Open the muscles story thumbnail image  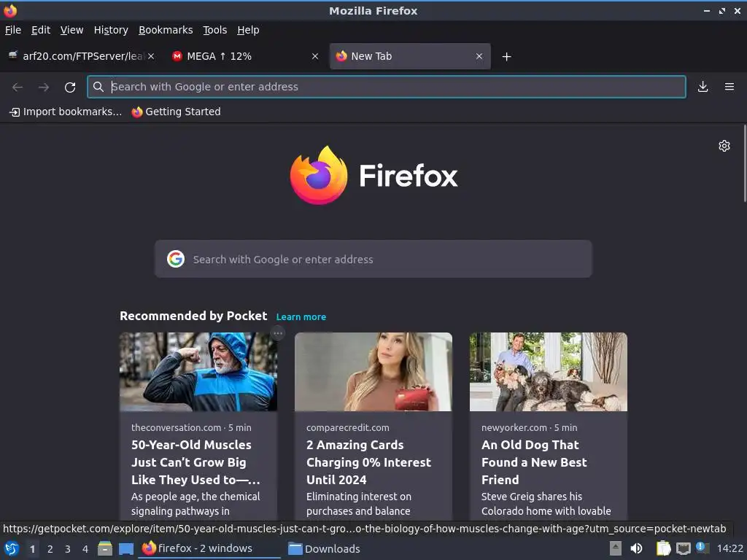coord(198,371)
